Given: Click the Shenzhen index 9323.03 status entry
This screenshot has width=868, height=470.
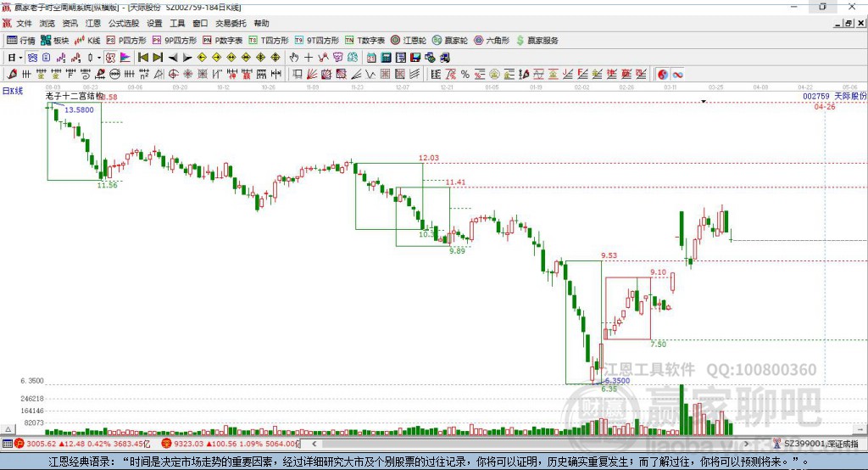Looking at the screenshot, I should 231,444.
